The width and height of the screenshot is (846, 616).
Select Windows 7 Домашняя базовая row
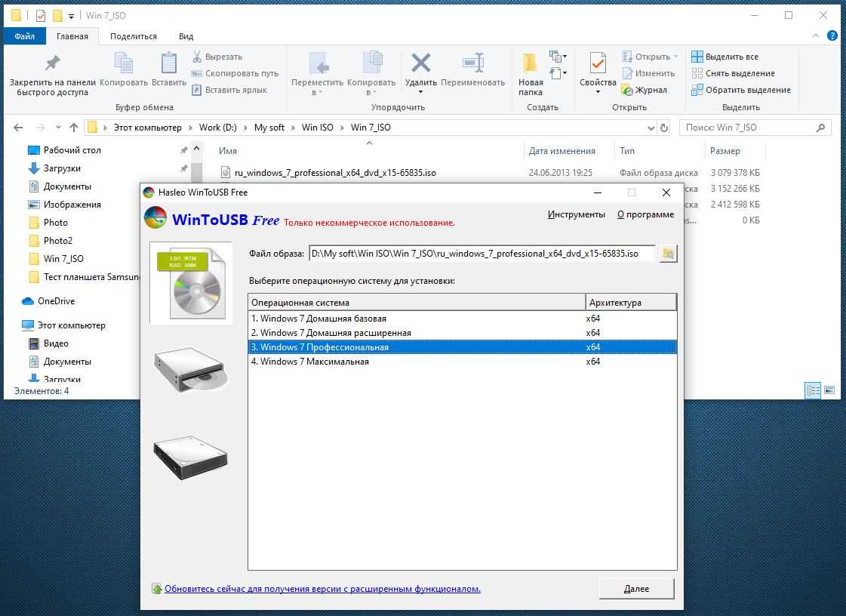click(318, 319)
